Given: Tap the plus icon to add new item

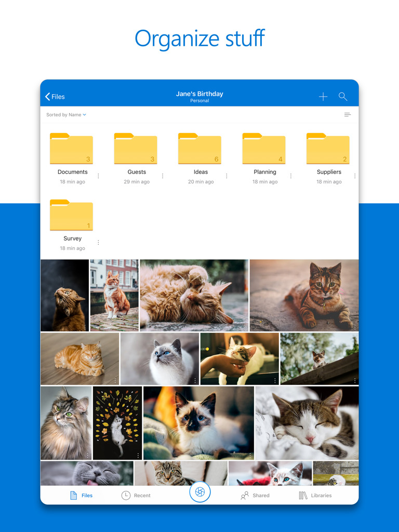Looking at the screenshot, I should (323, 97).
